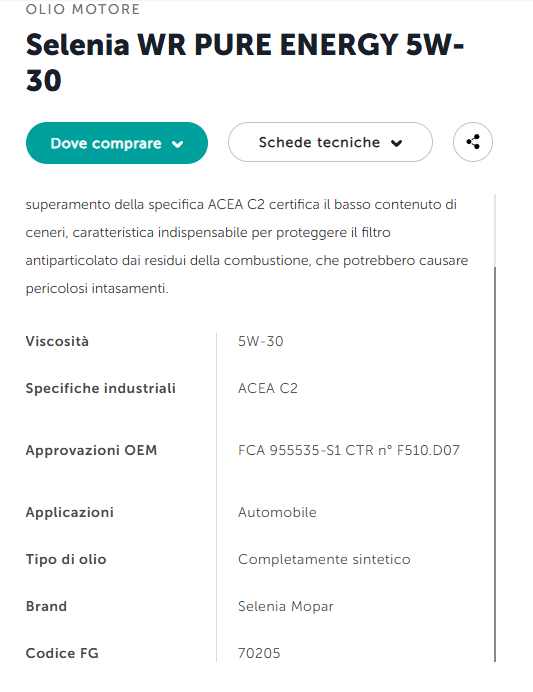Click the Approvazioni OEM label
This screenshot has width=533, height=692.
[91, 450]
